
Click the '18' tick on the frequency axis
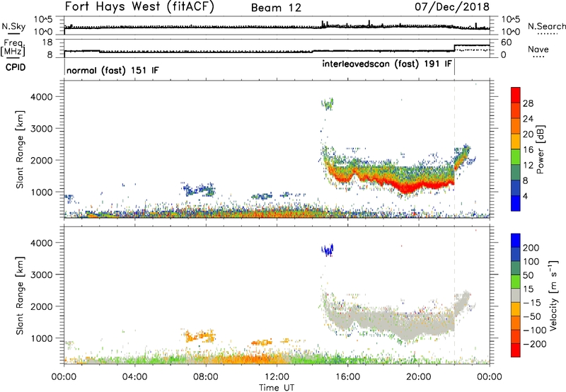coord(47,42)
